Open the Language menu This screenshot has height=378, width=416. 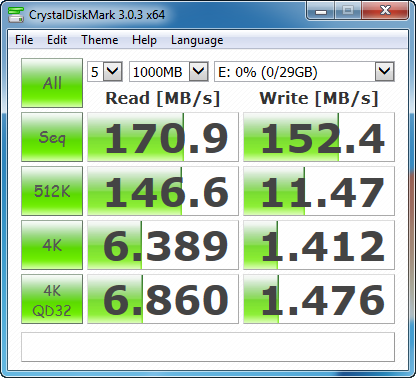[x=197, y=40]
